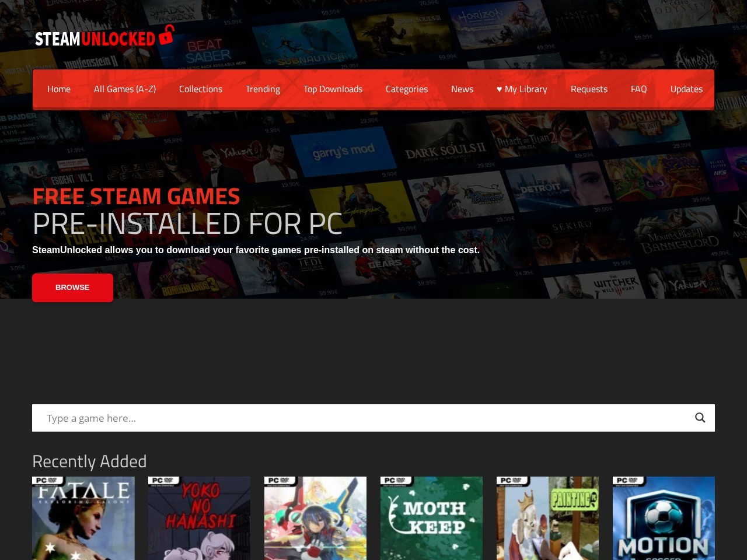Viewport: 747px width, 560px height.
Task: Click the red BROWSE button
Action: (x=72, y=288)
